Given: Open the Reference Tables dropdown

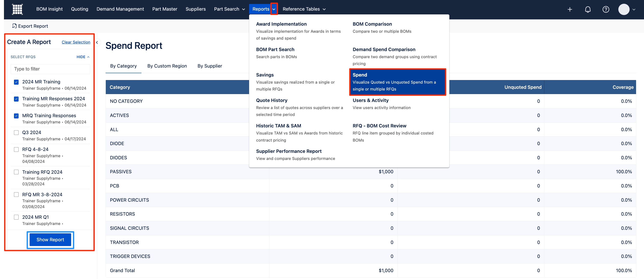Looking at the screenshot, I should click(x=304, y=9).
